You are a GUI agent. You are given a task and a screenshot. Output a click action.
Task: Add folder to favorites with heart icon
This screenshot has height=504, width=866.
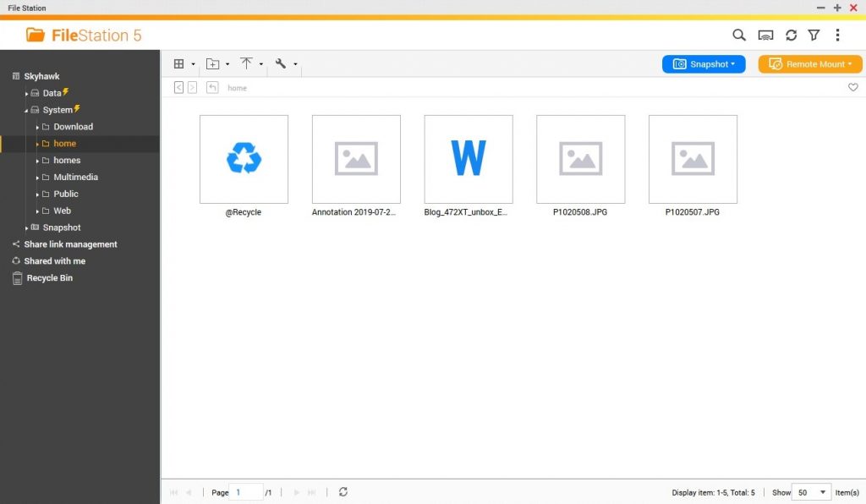coord(852,87)
